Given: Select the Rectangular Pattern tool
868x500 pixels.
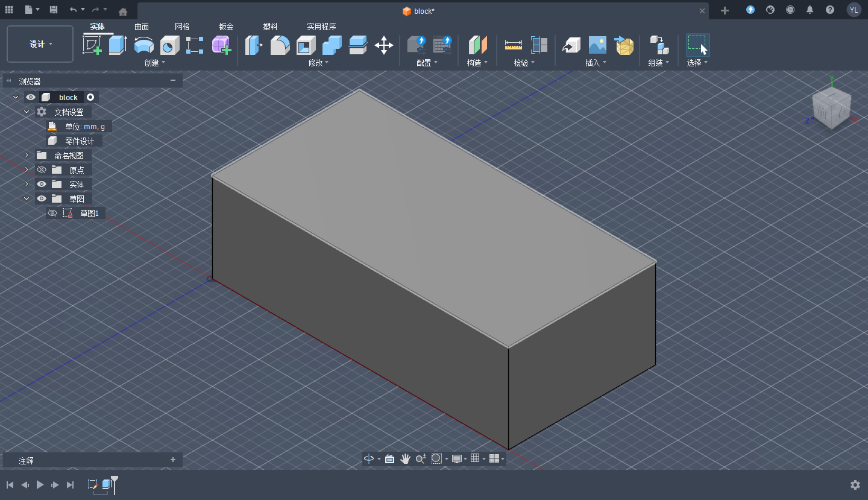Looking at the screenshot, I should click(x=195, y=45).
